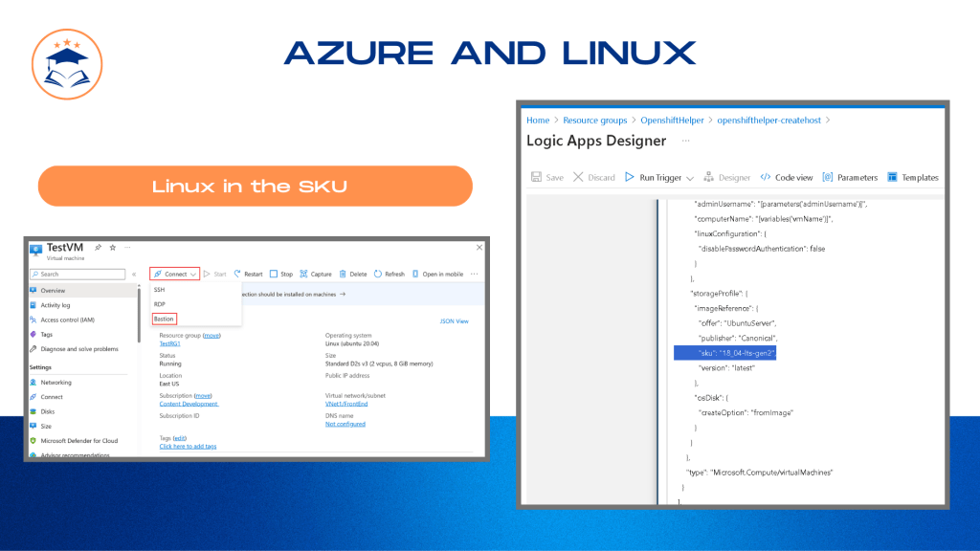Open Templates in Logic Apps toolbar
Viewport: 980px width, 551px height.
(913, 177)
